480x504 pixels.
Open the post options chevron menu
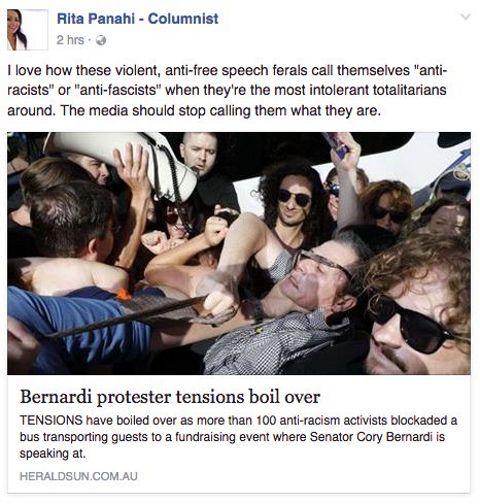[x=465, y=16]
